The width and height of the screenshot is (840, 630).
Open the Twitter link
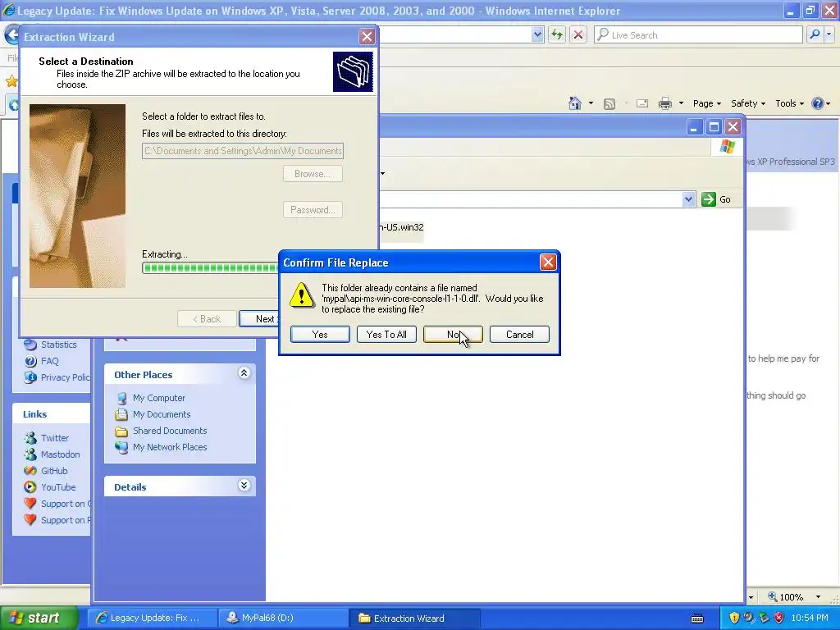click(55, 438)
